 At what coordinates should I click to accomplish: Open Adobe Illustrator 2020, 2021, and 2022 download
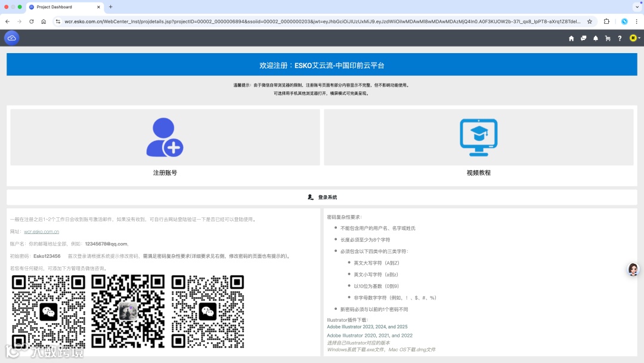pos(370,336)
